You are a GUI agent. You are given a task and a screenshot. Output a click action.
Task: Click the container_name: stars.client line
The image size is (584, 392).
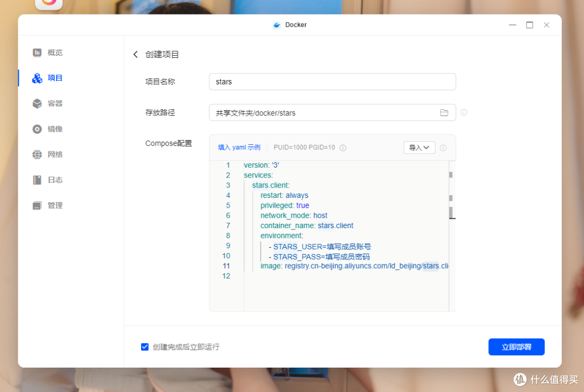(307, 225)
